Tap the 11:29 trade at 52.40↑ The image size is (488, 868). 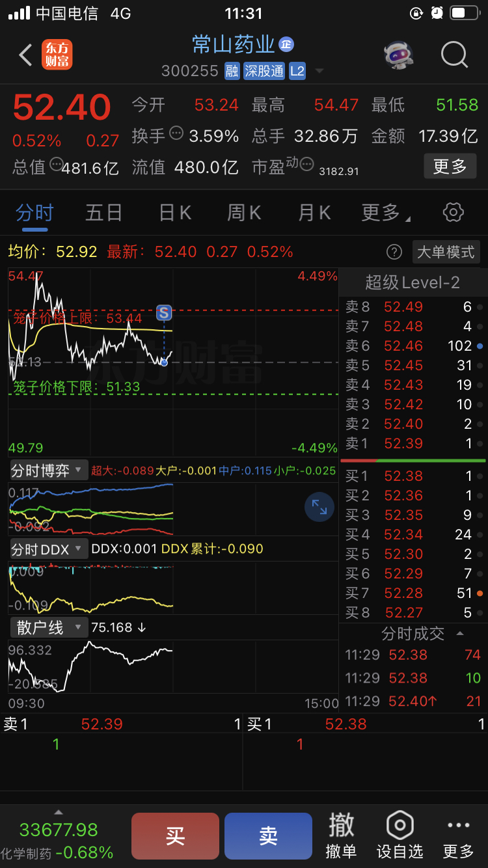click(x=413, y=701)
